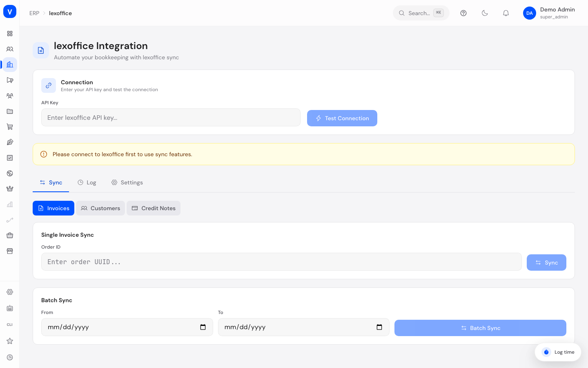This screenshot has width=588, height=368.
Task: Select the Invoices sub-tab
Action: [x=53, y=208]
